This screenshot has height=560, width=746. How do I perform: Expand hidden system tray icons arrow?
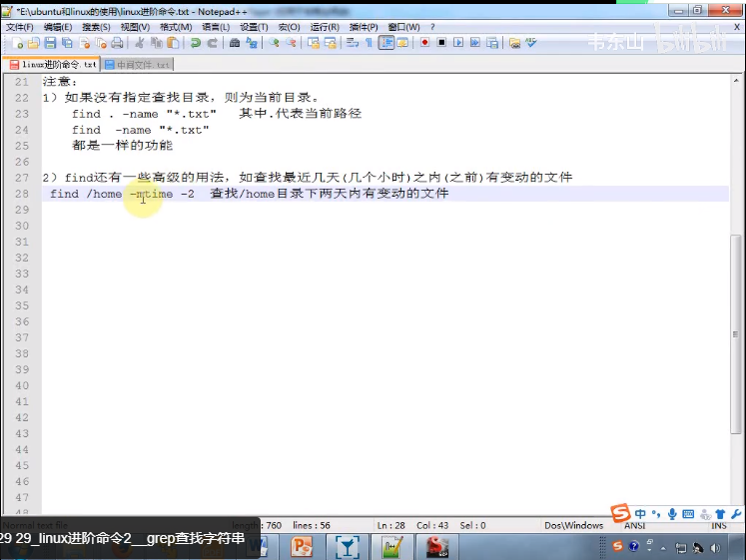[663, 548]
